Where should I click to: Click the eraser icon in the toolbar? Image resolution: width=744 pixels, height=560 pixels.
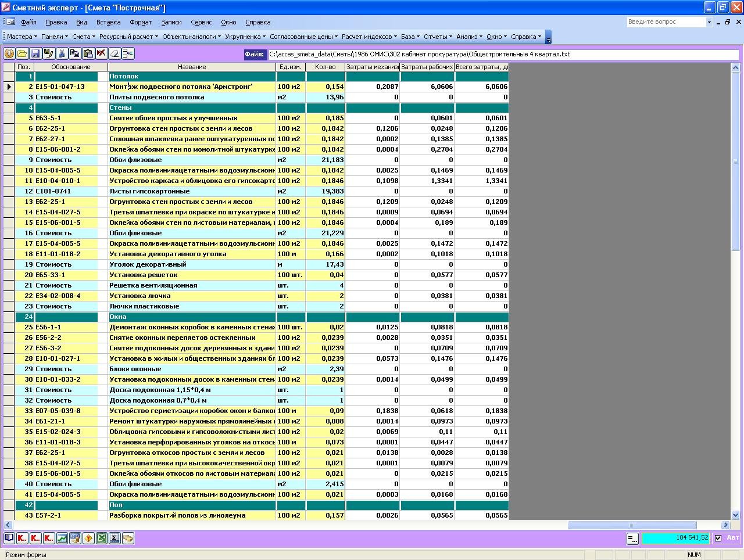[115, 53]
